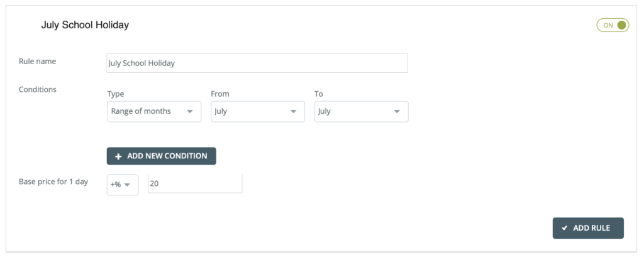Click the Rule name text field
Image resolution: width=644 pixels, height=257 pixels.
(257, 63)
